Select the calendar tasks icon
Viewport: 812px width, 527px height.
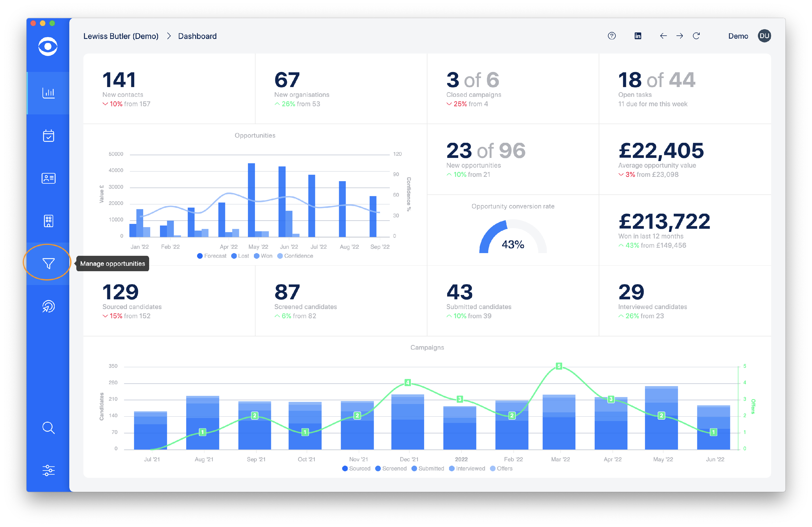coord(48,135)
